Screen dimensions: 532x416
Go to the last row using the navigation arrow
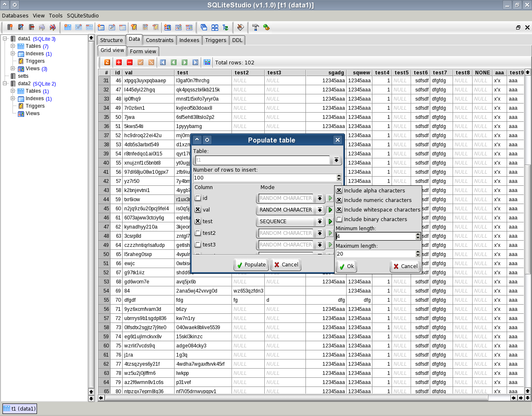tap(196, 62)
